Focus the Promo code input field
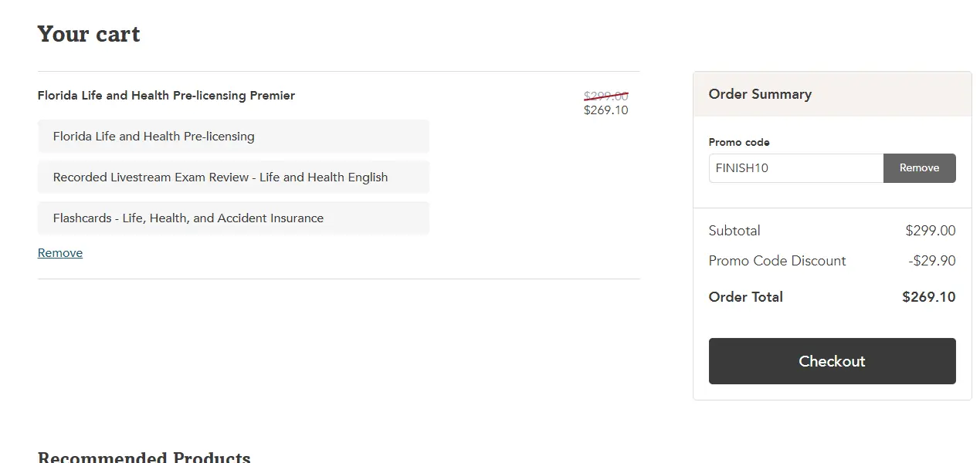This screenshot has height=463, width=980. click(795, 168)
